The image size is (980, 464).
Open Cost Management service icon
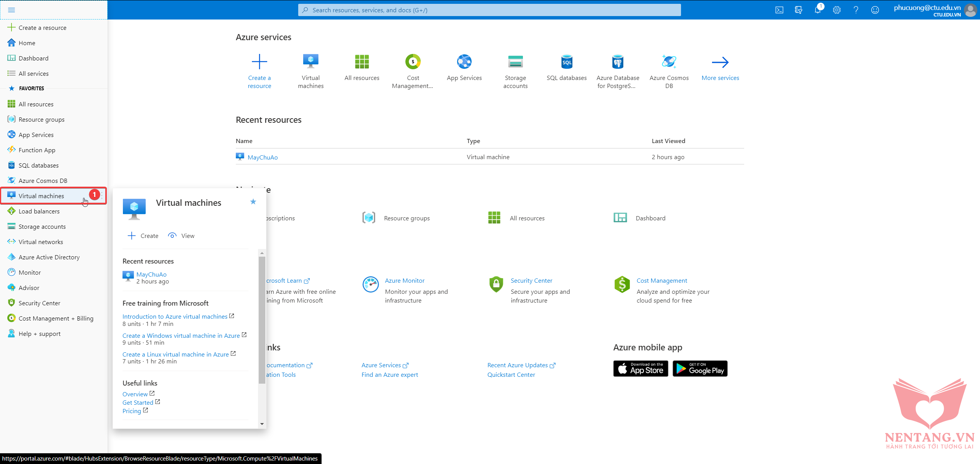413,62
